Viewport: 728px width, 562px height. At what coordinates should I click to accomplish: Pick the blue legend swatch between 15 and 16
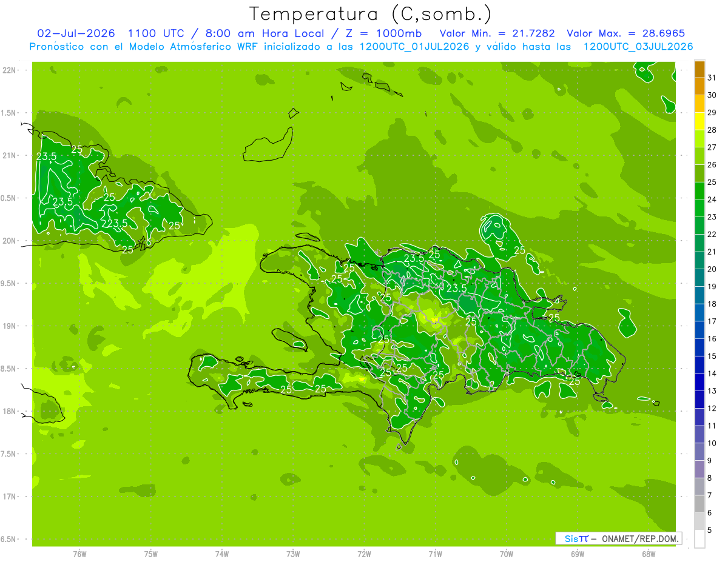click(699, 347)
